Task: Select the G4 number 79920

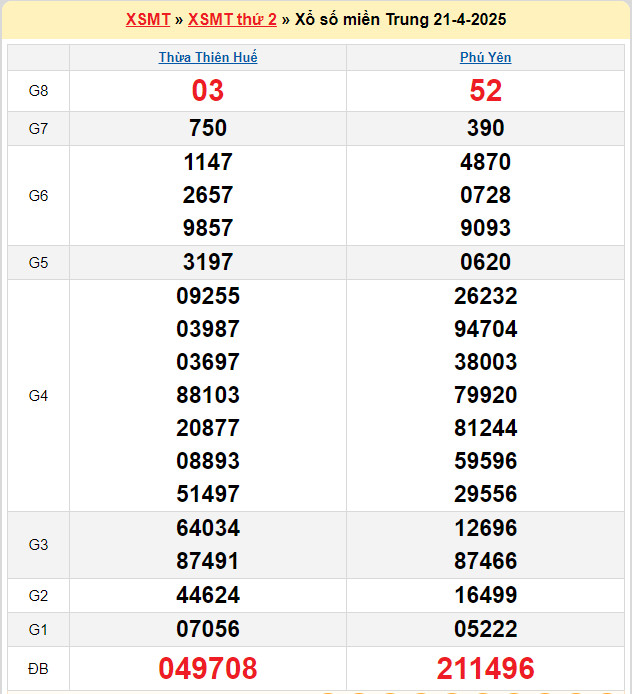Action: point(486,395)
